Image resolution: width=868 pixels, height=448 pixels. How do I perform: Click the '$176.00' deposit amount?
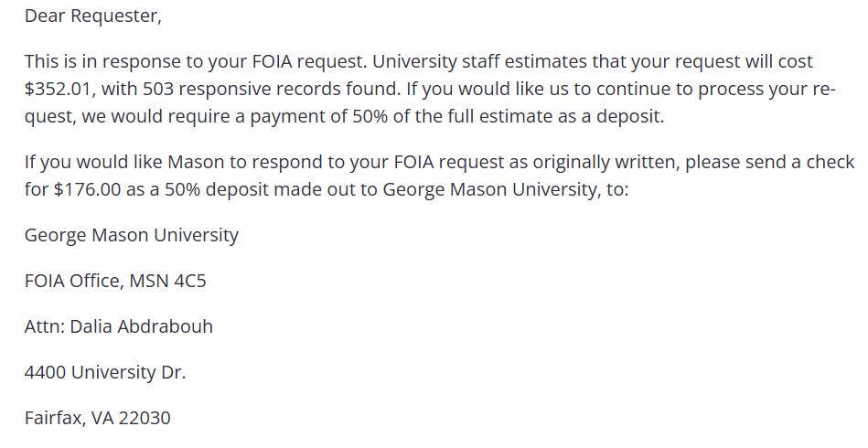point(87,189)
